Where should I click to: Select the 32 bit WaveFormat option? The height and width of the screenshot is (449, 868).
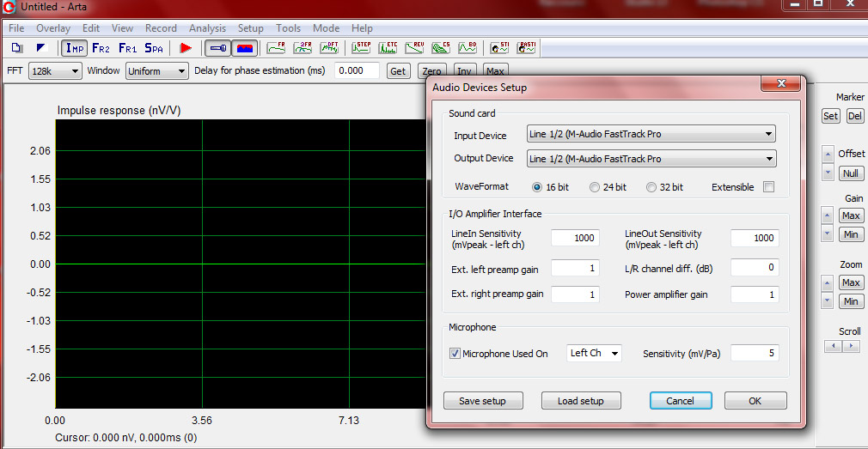tap(664, 187)
